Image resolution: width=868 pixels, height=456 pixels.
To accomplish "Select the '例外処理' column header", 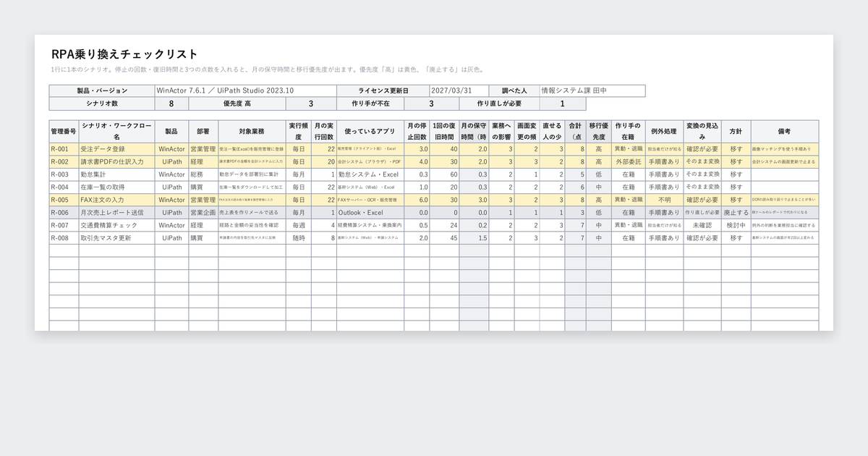I will click(x=664, y=132).
